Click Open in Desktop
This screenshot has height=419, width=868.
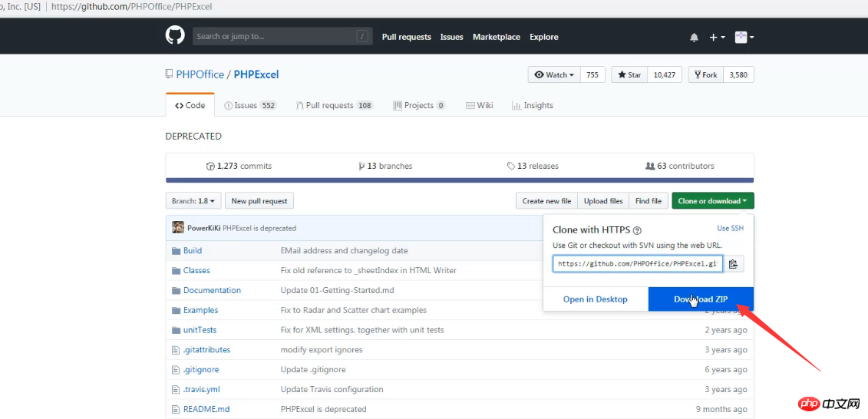tap(595, 299)
